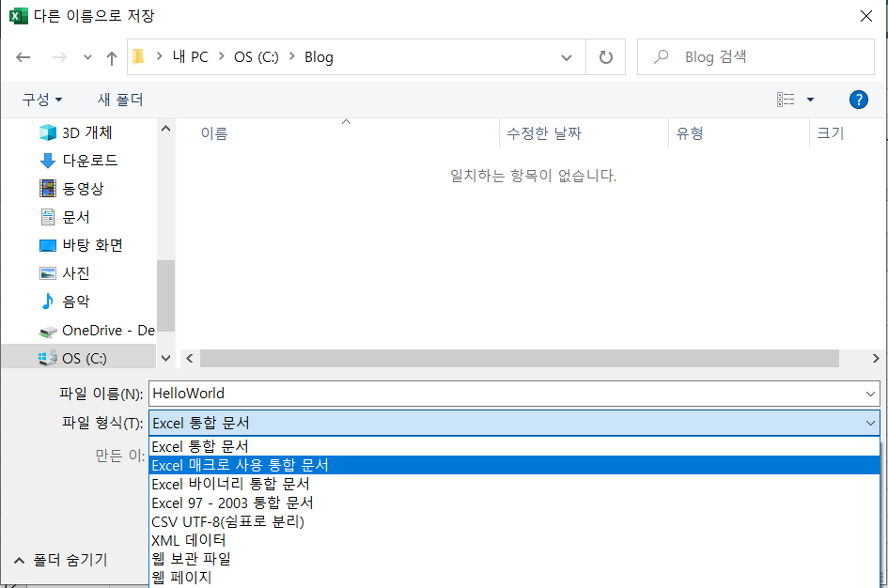This screenshot has width=888, height=588.
Task: Sort by 이름 column header
Action: click(214, 133)
